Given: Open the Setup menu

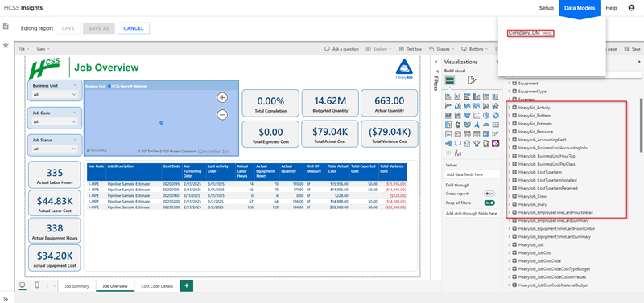Looking at the screenshot, I should point(547,8).
